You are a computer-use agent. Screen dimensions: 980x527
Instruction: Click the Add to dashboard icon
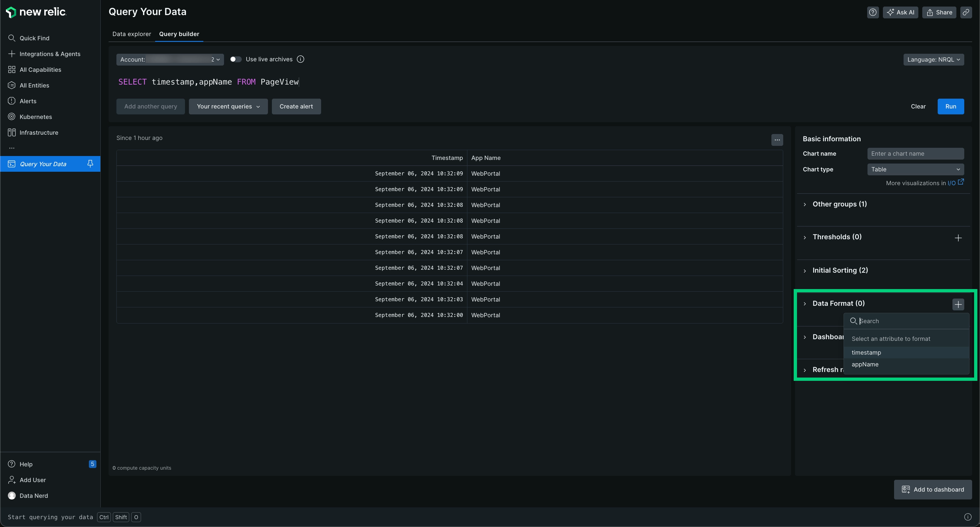[907, 490]
